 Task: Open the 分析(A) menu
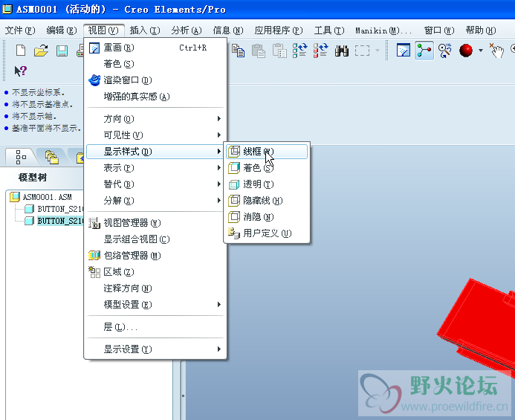[x=187, y=30]
